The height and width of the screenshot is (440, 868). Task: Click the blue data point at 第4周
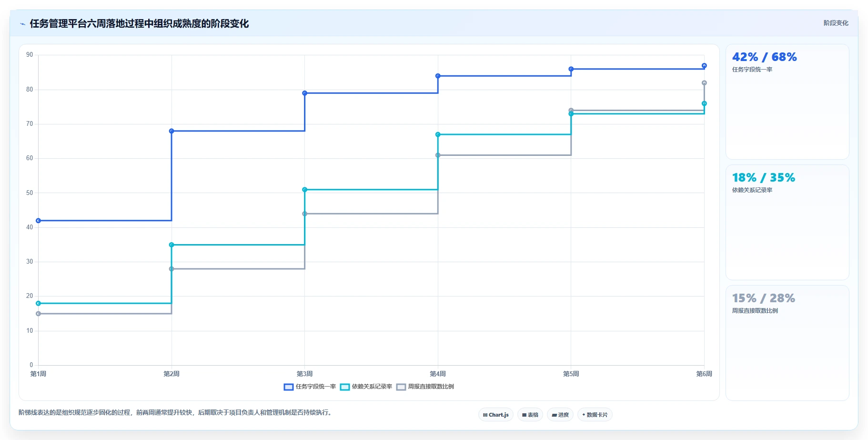(438, 76)
